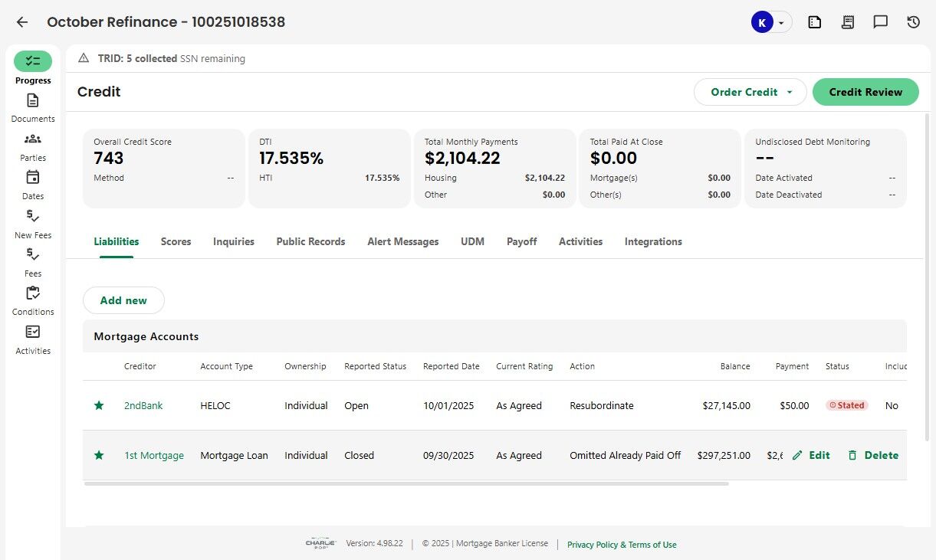The height and width of the screenshot is (560, 936).
Task: Open New Fees sidebar icon
Action: [x=32, y=216]
